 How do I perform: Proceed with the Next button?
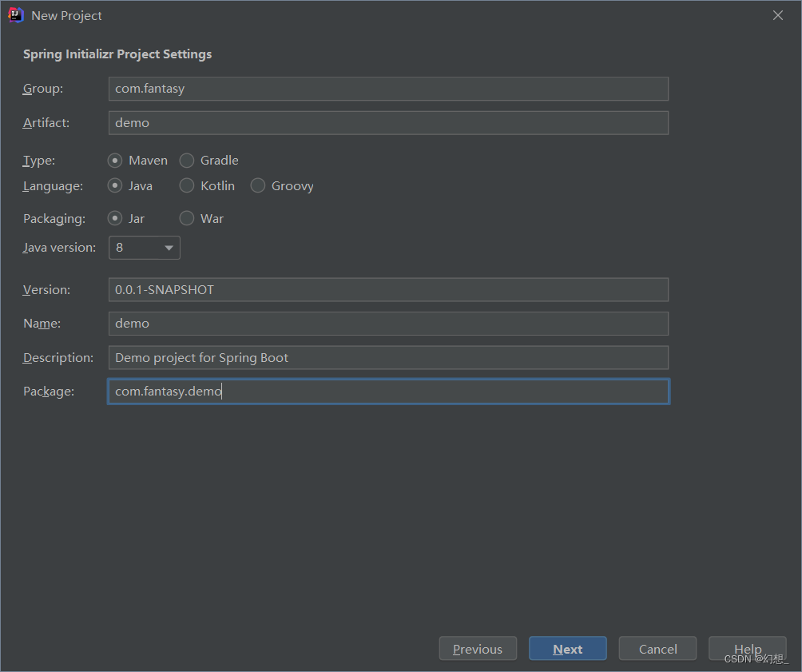568,649
